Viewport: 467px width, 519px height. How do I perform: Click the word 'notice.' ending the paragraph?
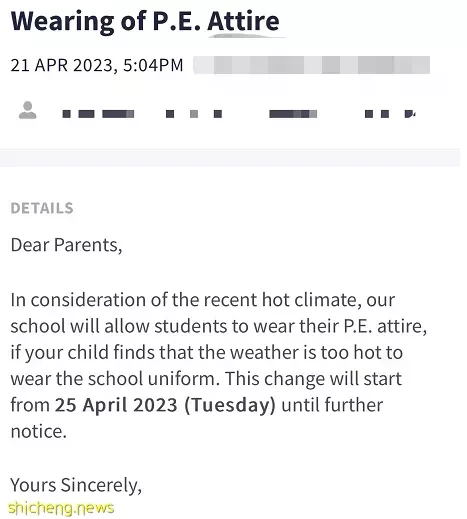click(x=39, y=431)
